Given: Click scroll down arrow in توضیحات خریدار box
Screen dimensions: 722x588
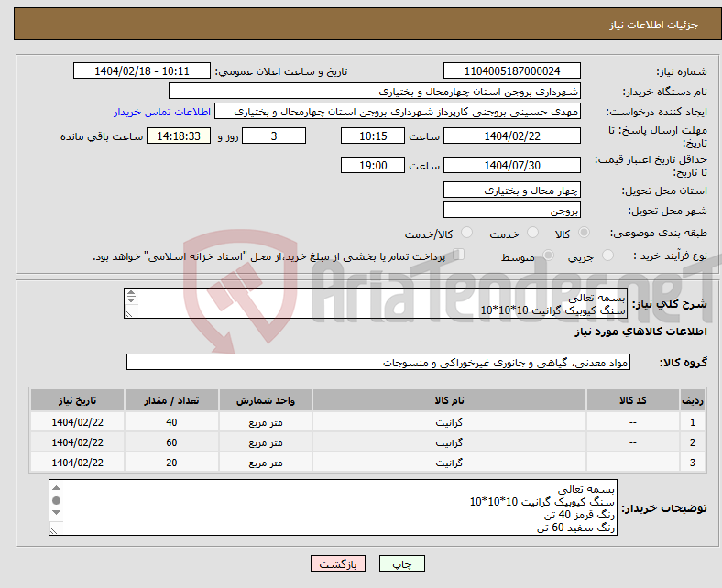Looking at the screenshot, I should (x=56, y=513).
